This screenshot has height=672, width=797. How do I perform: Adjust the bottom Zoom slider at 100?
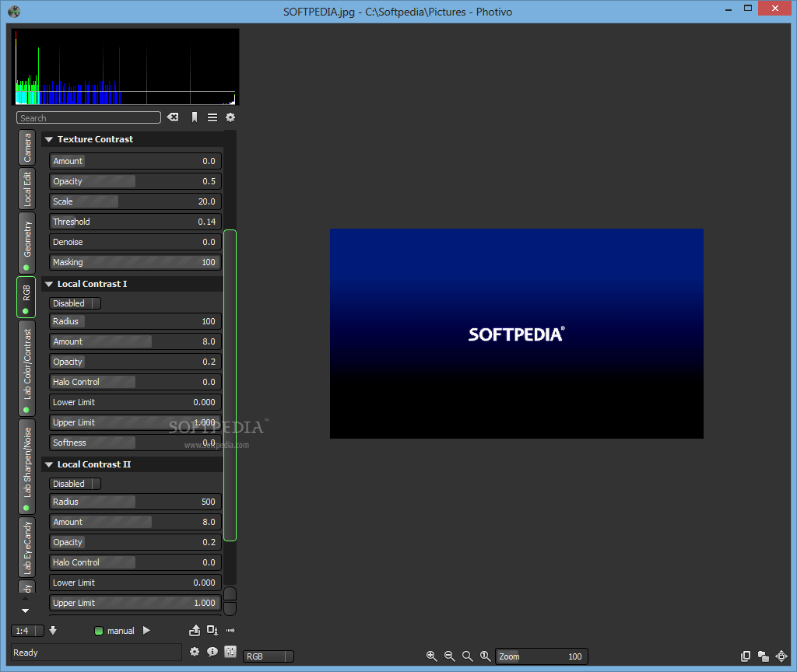pos(542,656)
